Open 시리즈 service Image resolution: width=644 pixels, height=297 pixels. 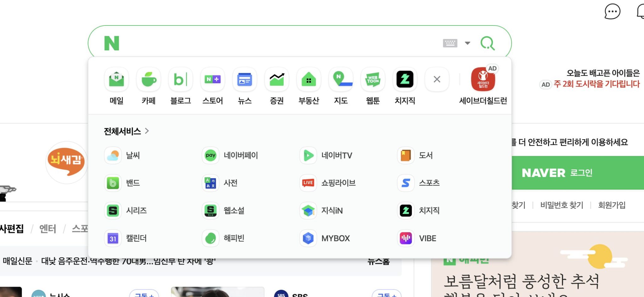125,211
